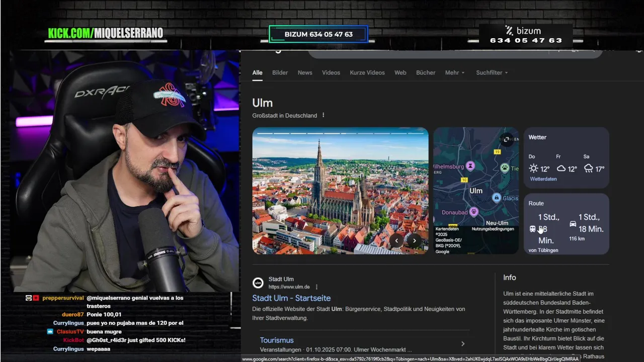Click the Stadt Ulm site favicon
The width and height of the screenshot is (644, 362).
(258, 283)
